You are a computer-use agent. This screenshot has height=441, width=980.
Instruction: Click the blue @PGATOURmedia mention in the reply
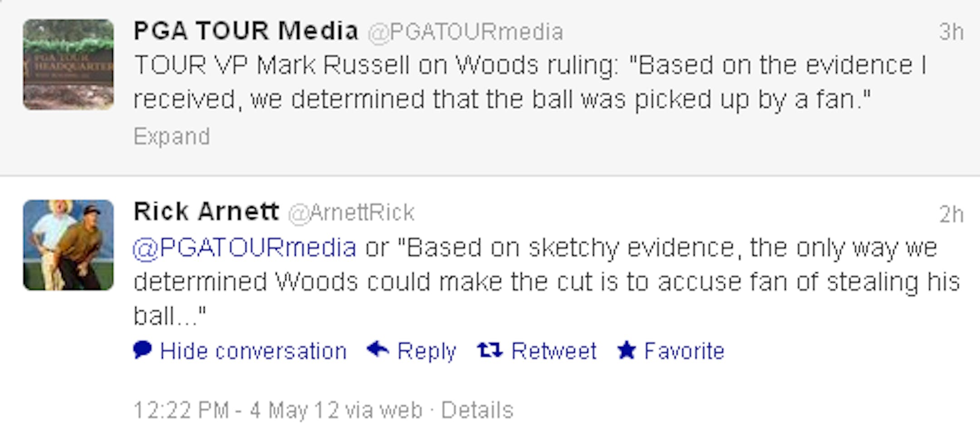tap(245, 248)
